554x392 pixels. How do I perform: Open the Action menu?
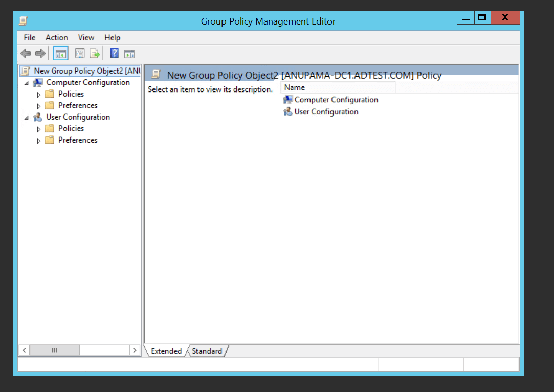tap(56, 37)
